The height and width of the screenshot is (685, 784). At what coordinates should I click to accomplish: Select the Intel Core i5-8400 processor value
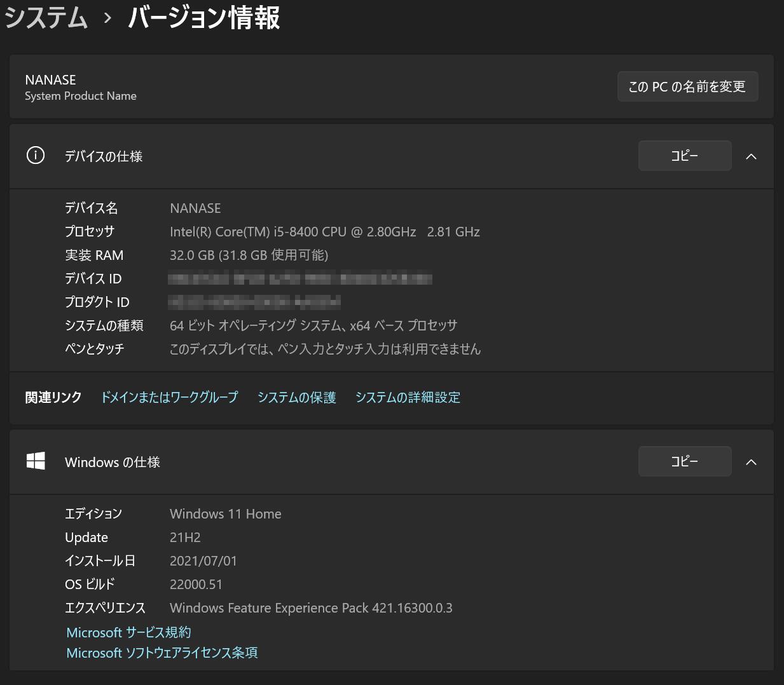(x=325, y=232)
